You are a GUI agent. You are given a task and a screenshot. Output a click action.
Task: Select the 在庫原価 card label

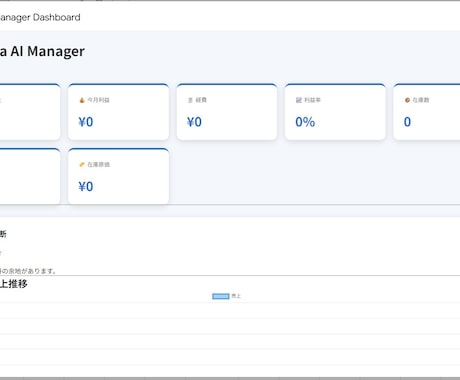(99, 164)
